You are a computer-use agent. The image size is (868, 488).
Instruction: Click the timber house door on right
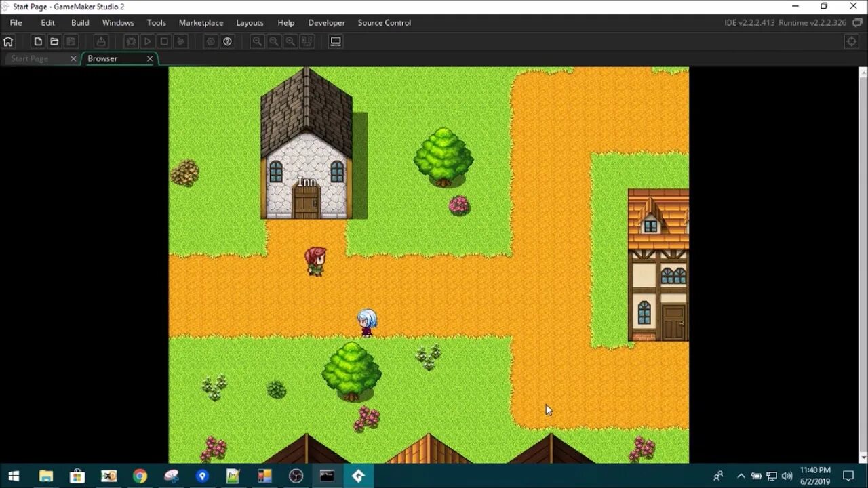click(x=674, y=323)
